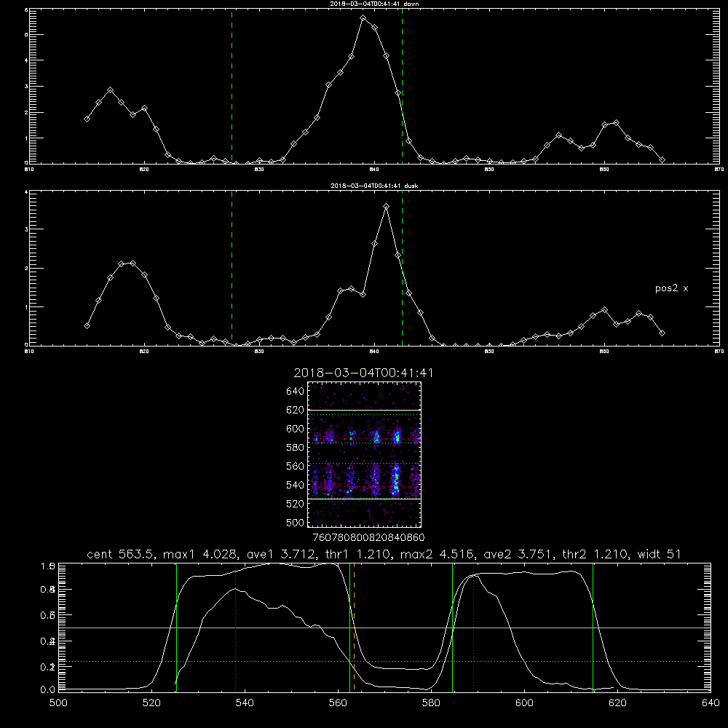Click the spectrogram image thumbnail

[365, 454]
